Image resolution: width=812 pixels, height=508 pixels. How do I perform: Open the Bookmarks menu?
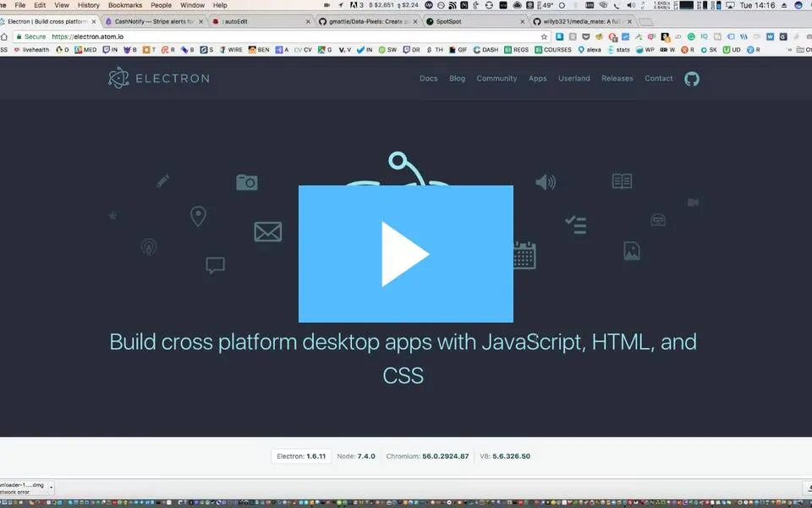(125, 5)
